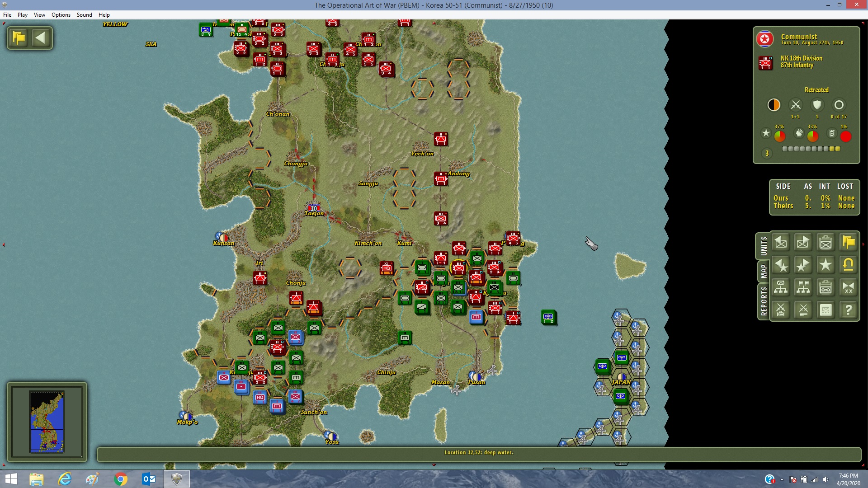Image resolution: width=868 pixels, height=488 pixels.
Task: Select the red unit at Andong
Action: pyautogui.click(x=441, y=179)
